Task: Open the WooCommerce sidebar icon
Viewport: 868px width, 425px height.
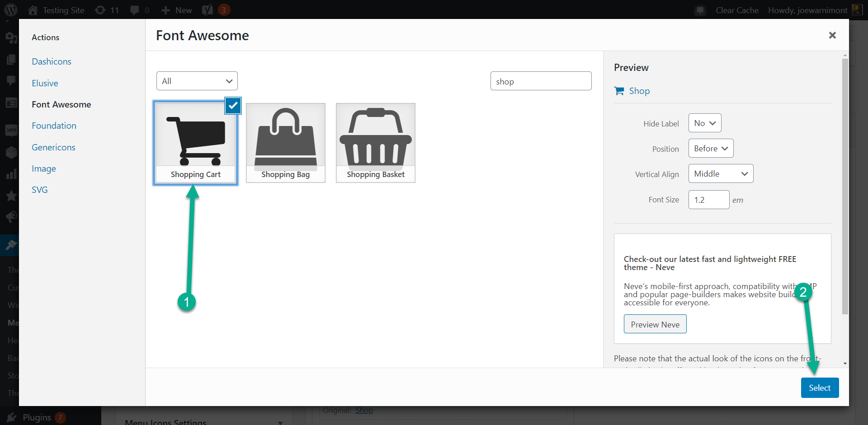Action: (11, 131)
